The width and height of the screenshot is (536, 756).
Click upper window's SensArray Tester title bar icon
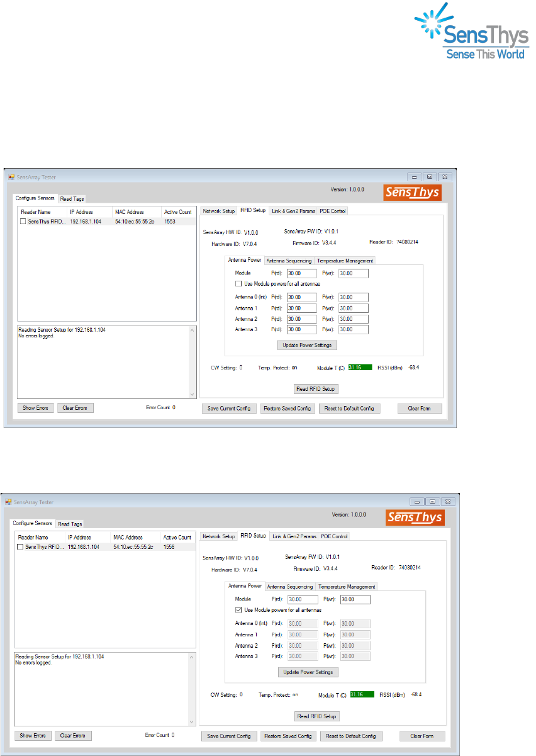click(11, 177)
